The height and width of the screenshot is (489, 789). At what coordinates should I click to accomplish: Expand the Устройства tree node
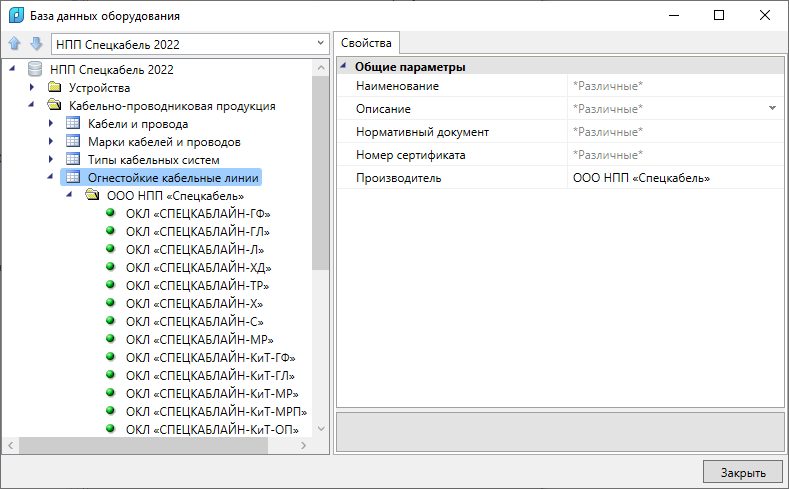pos(32,87)
